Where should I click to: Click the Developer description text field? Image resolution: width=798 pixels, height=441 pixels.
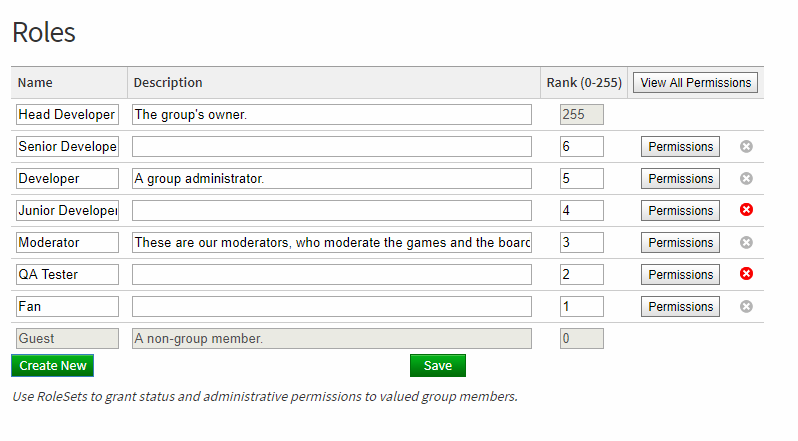pyautogui.click(x=331, y=179)
